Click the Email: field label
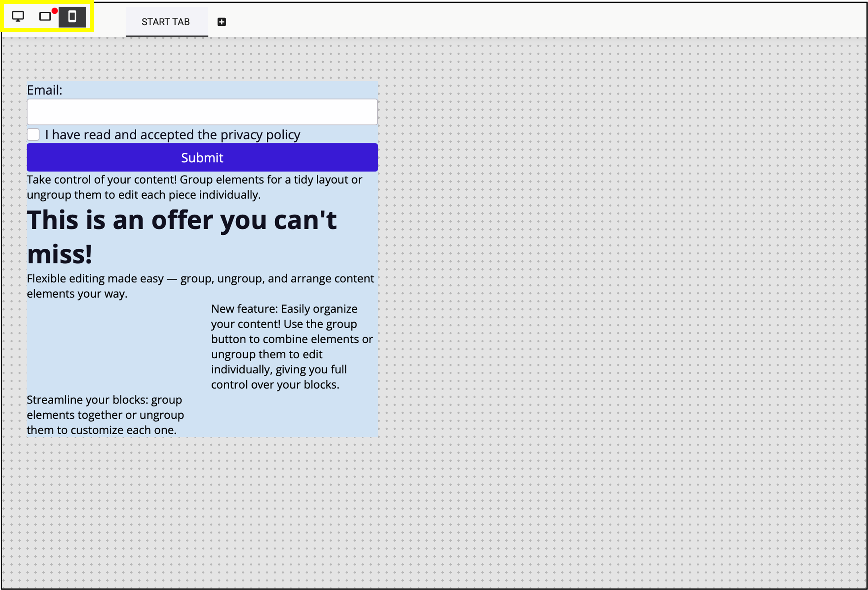The image size is (868, 590). pos(44,90)
